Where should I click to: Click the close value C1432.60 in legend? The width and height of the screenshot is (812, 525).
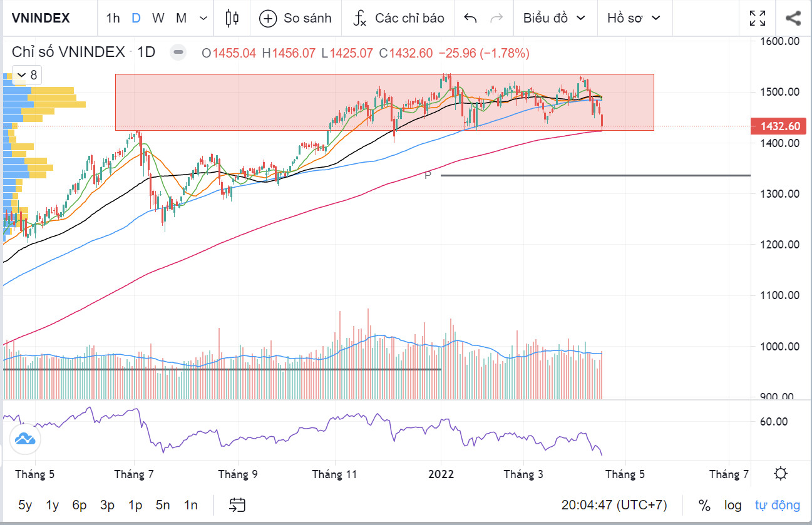pos(404,53)
